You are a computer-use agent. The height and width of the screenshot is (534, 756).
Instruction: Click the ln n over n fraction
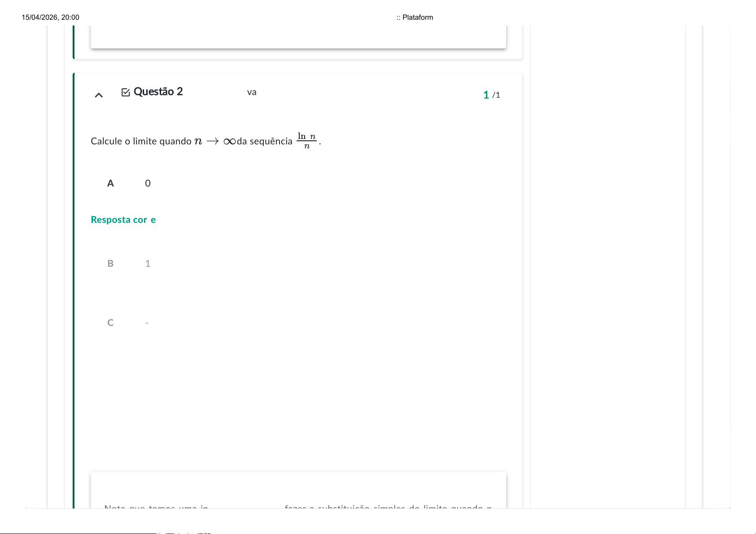307,141
